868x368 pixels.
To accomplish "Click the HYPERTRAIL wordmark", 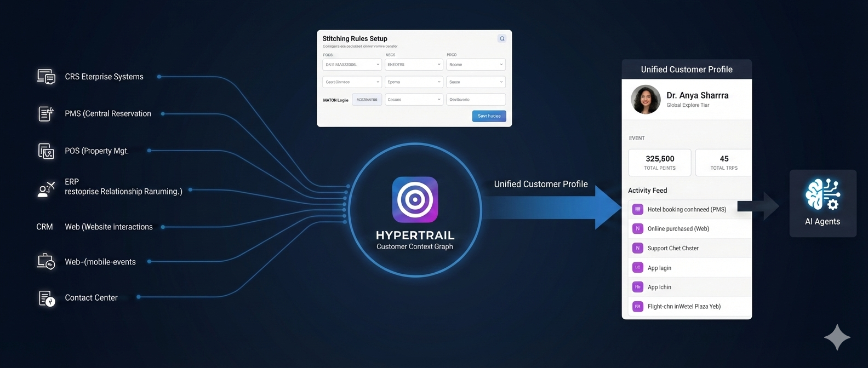I will 415,235.
